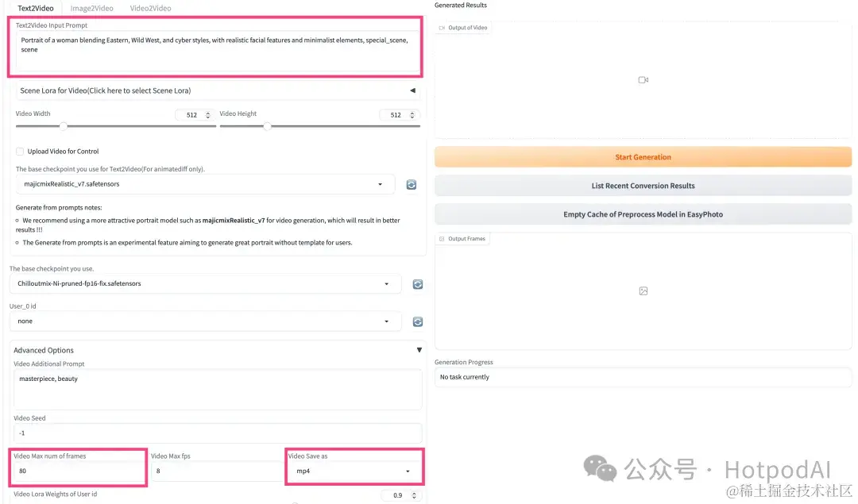
Task: Click the Start Generation button
Action: (x=643, y=157)
